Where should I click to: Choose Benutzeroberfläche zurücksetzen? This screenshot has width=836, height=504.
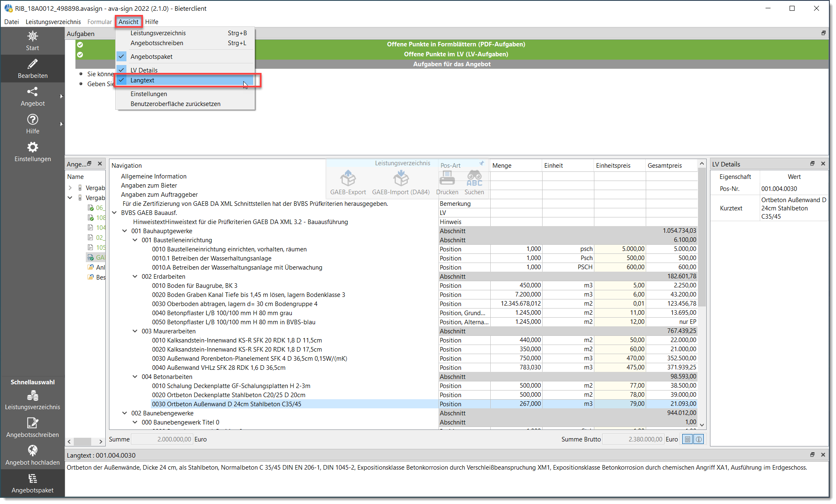tap(185, 104)
